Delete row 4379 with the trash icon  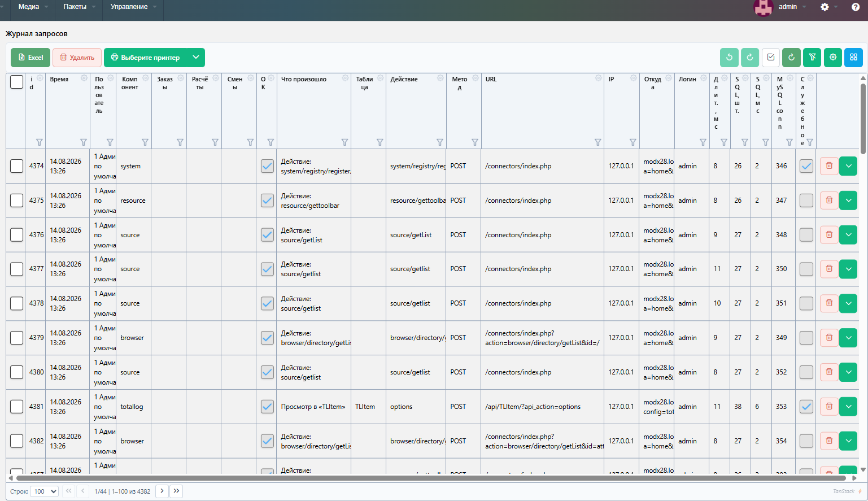[x=829, y=338]
